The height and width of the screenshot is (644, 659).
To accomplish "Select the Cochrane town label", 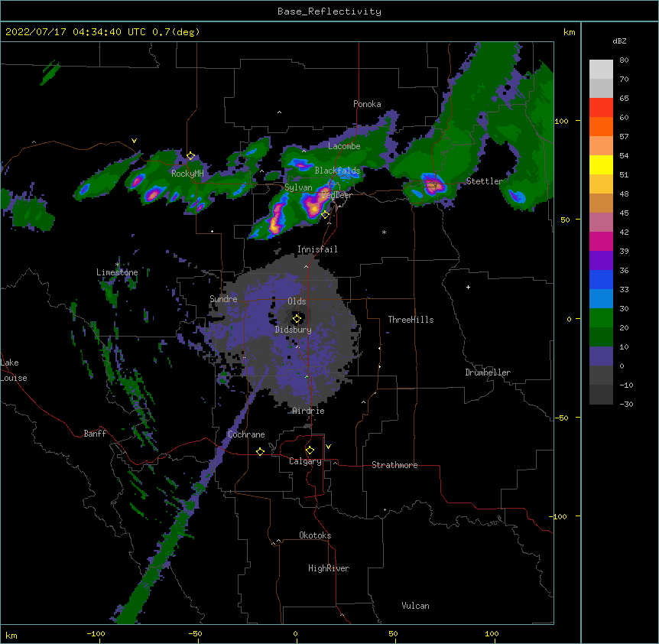I will click(246, 434).
